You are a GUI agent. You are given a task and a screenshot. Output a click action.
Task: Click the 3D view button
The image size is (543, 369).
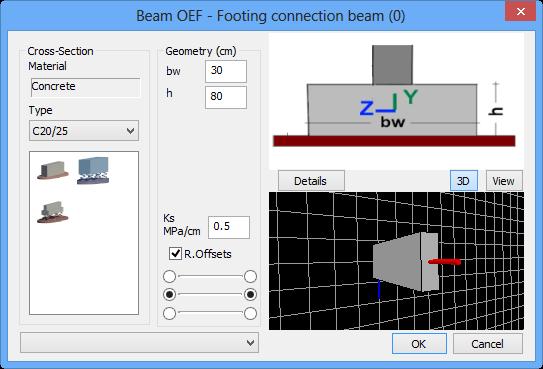pos(464,181)
